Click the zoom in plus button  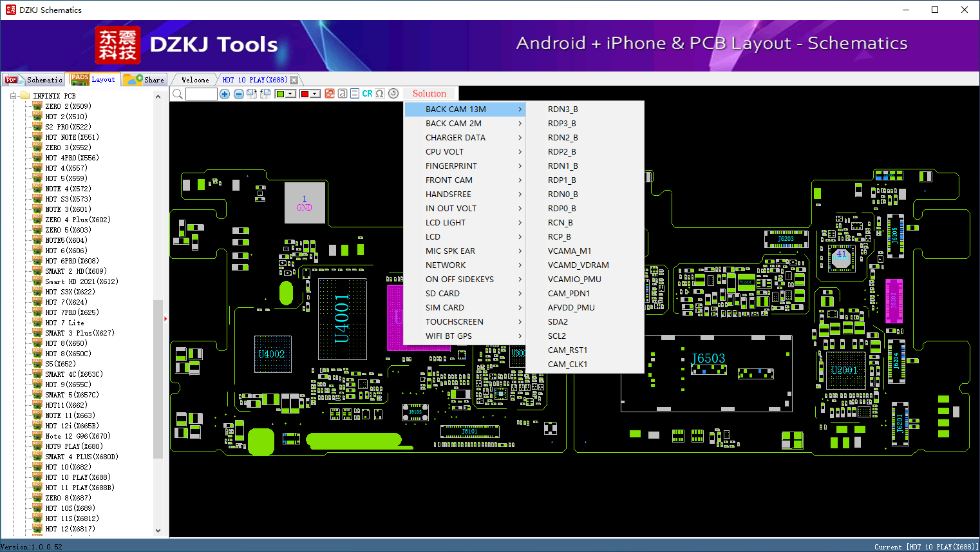[225, 94]
